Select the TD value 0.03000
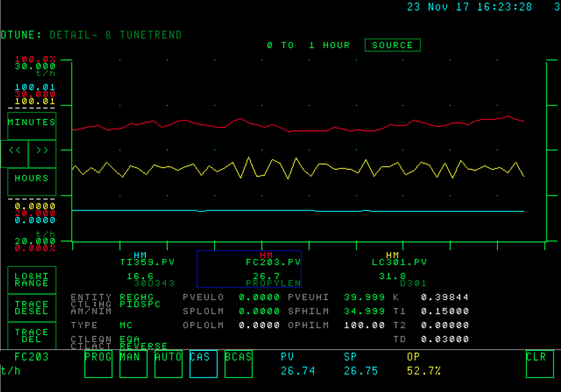Screen dimensions: 561x392 pyautogui.click(x=445, y=339)
